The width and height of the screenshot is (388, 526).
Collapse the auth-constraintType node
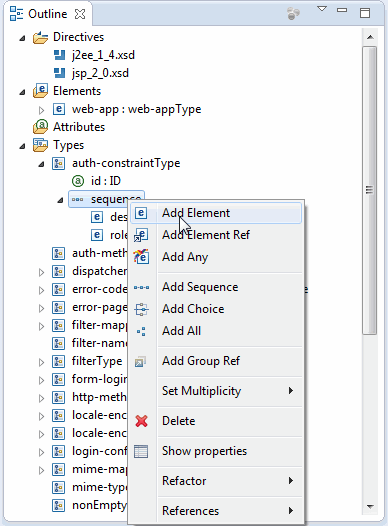click(x=41, y=164)
